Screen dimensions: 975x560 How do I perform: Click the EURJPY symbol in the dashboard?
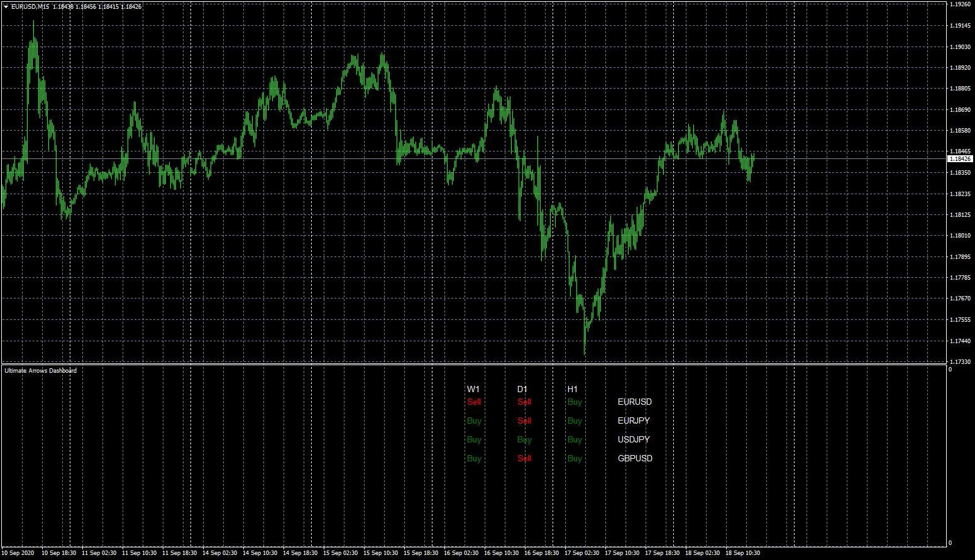[634, 420]
